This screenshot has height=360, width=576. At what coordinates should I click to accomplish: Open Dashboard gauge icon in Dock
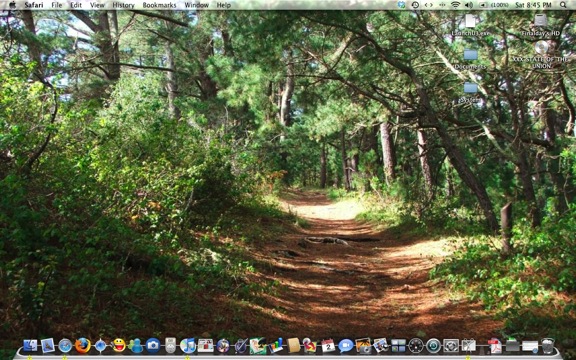coord(416,346)
